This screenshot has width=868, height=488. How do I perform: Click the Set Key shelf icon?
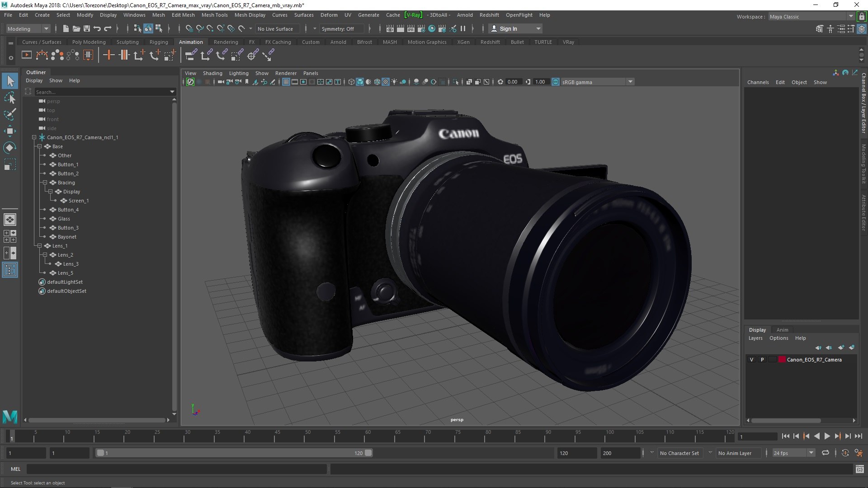point(108,55)
